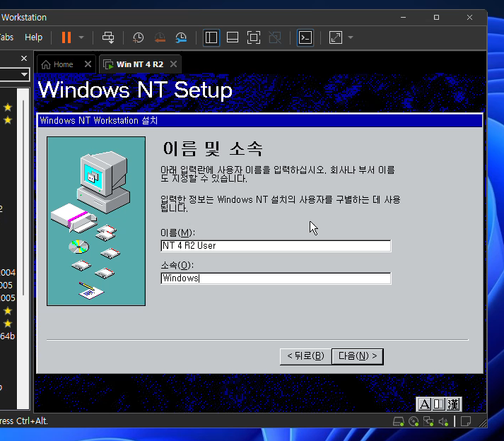Click the first favorite star in library

(x=8, y=107)
